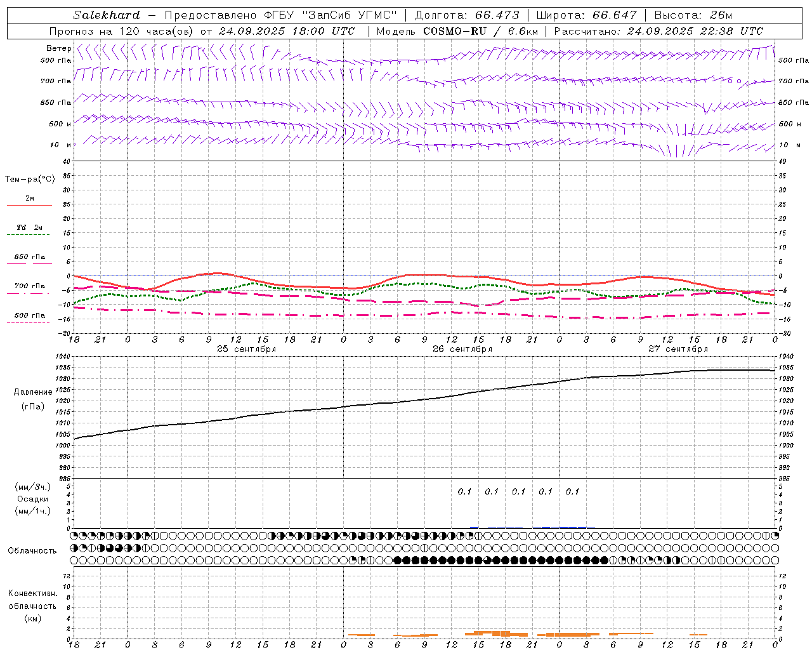Click the (гПа) unit under Давление
Screen dimensions: 812x650
[33, 406]
